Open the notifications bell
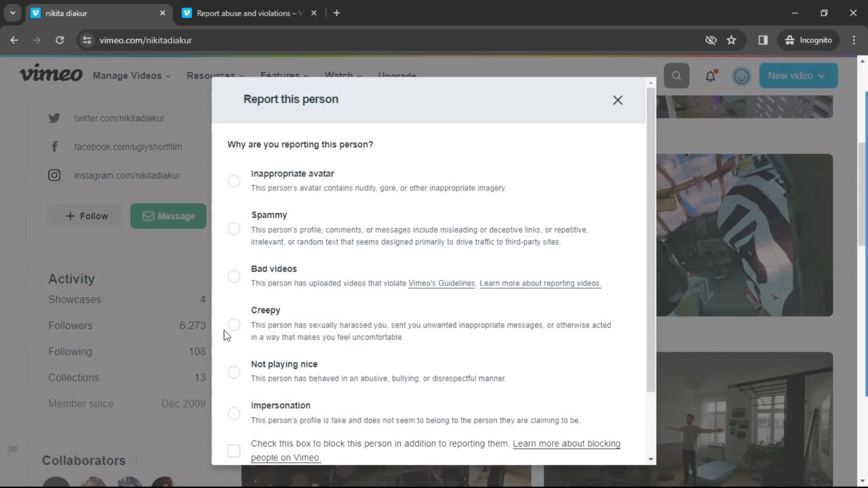Image resolution: width=868 pixels, height=488 pixels. pyautogui.click(x=711, y=75)
